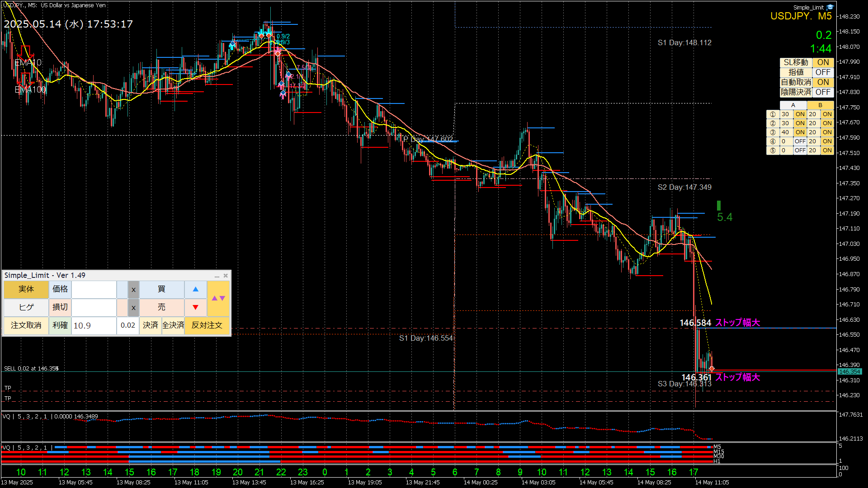Select the A column tab
The height and width of the screenshot is (488, 868).
point(793,105)
